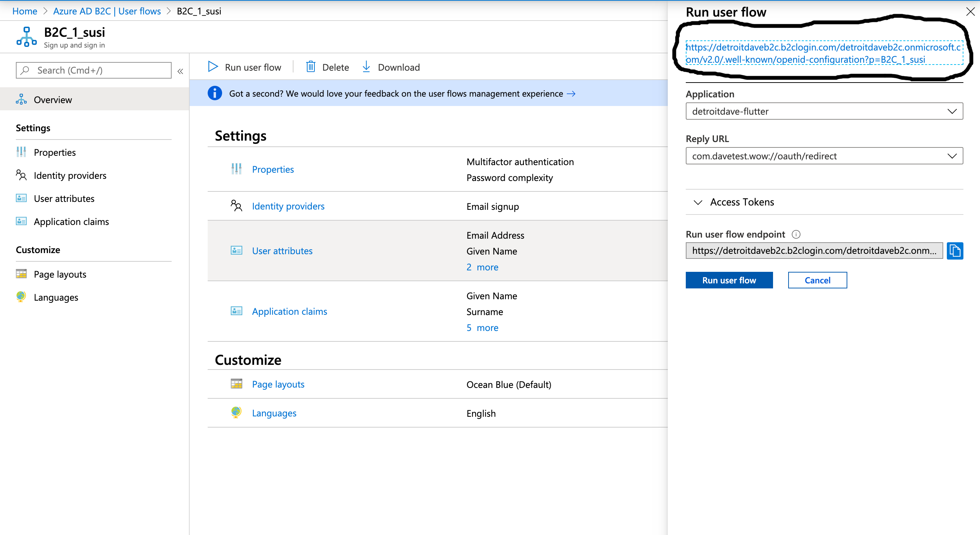This screenshot has width=980, height=535.
Task: Click the 'Surname' claim text
Action: point(484,311)
